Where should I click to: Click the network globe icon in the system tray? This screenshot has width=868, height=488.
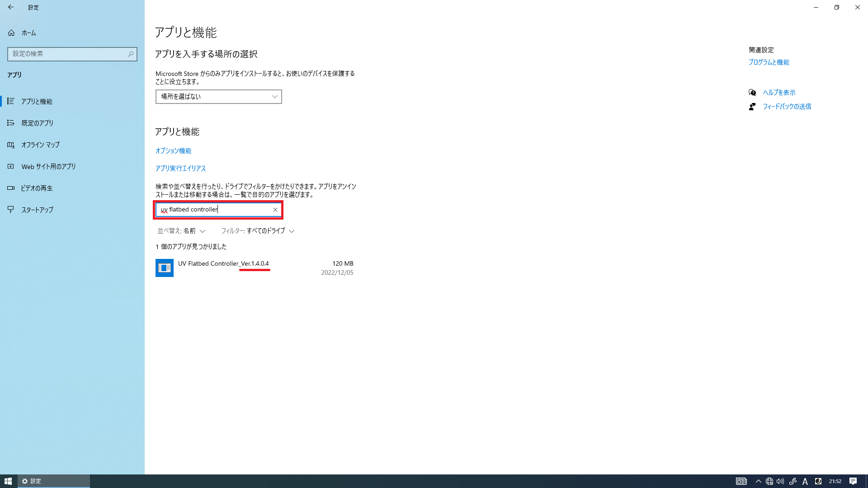[x=769, y=481]
